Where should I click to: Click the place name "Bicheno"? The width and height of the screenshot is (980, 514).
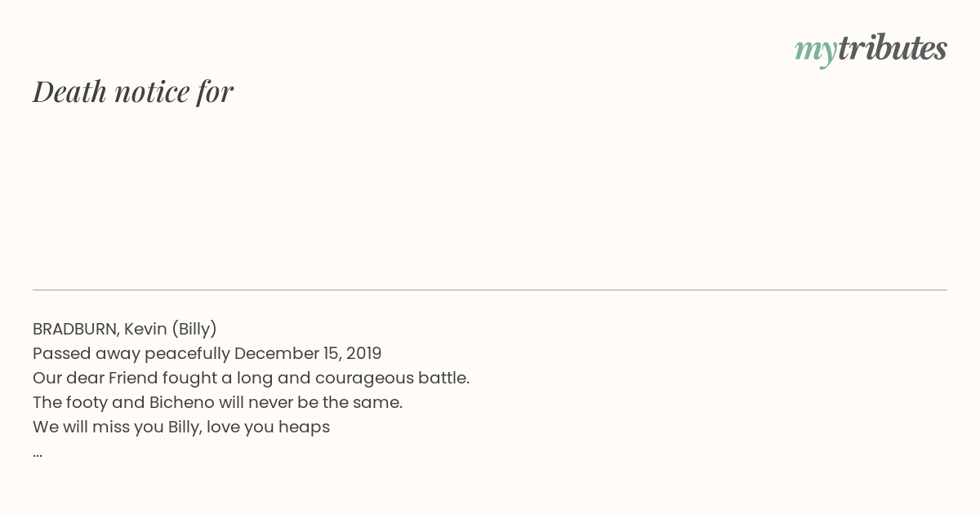pyautogui.click(x=180, y=402)
